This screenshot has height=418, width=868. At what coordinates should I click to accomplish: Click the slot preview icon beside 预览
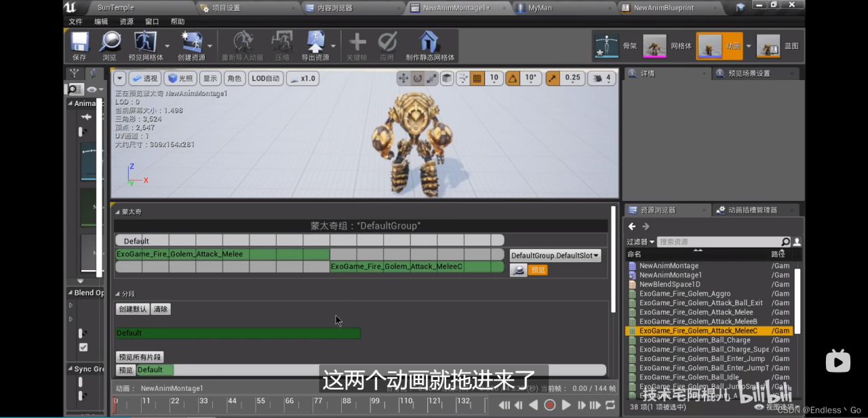(518, 270)
